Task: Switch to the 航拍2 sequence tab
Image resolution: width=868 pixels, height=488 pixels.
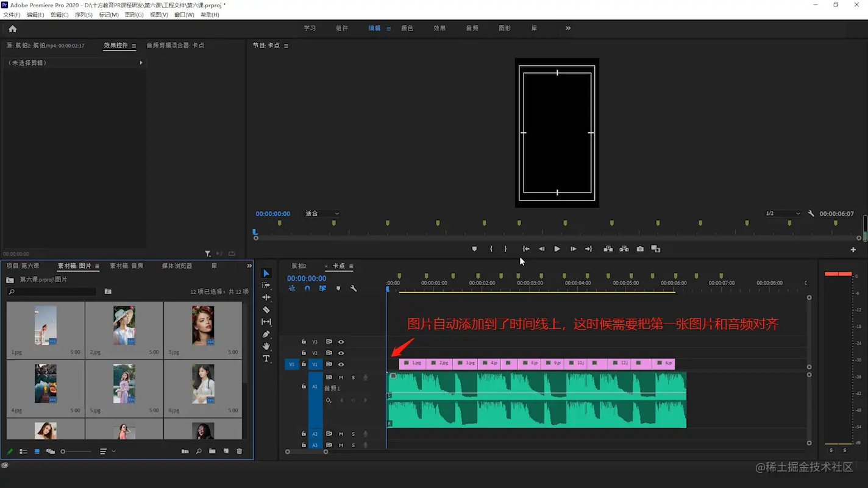Action: point(299,266)
